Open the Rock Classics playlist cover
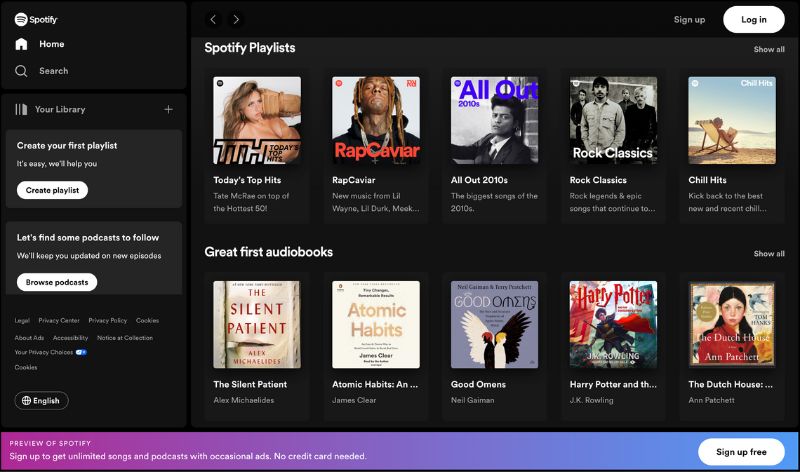Screen dimensions: 800x472 tap(613, 120)
